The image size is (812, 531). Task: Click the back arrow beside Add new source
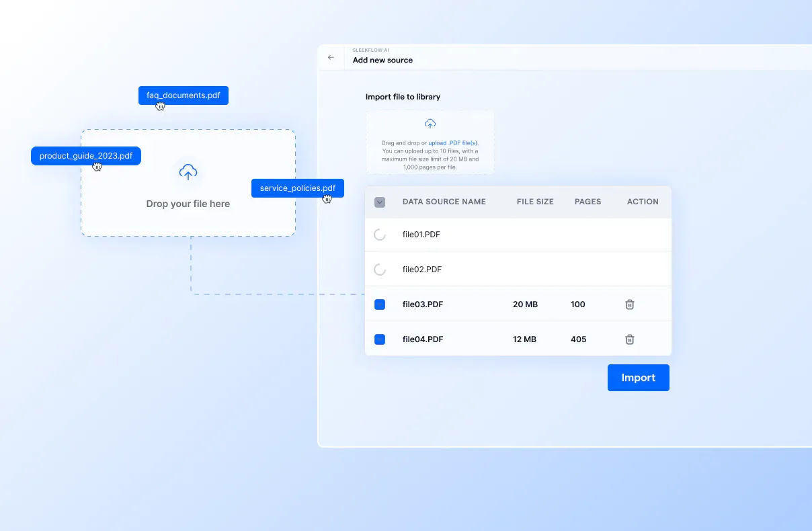(331, 57)
